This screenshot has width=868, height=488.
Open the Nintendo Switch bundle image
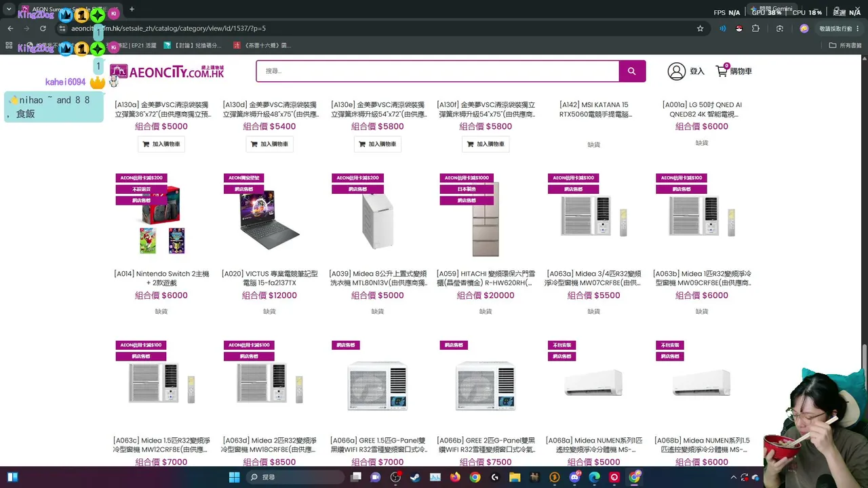[161, 219]
